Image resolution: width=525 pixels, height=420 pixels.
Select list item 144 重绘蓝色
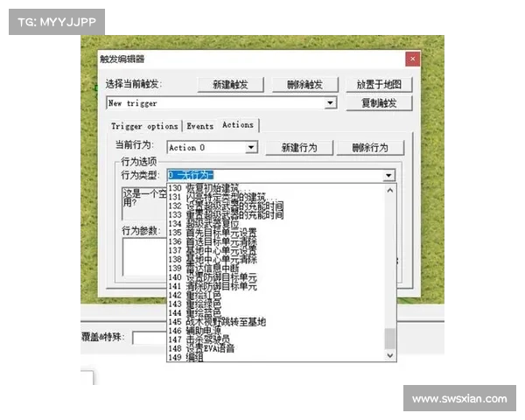pos(276,313)
